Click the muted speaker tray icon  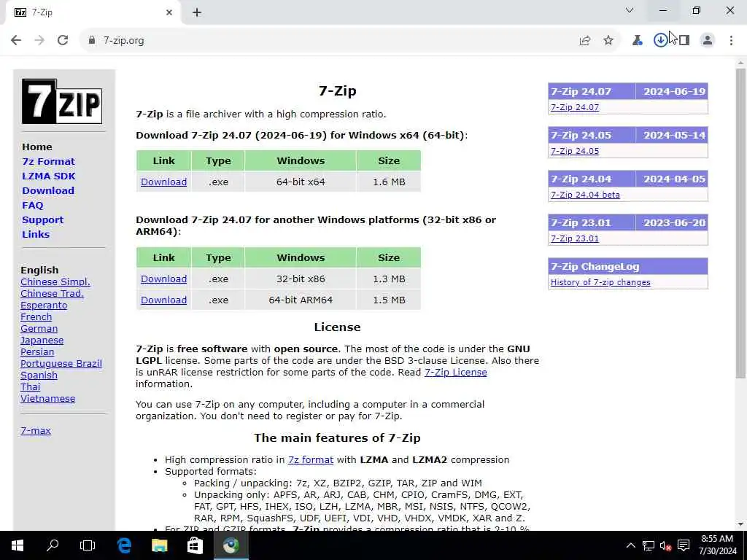665,545
